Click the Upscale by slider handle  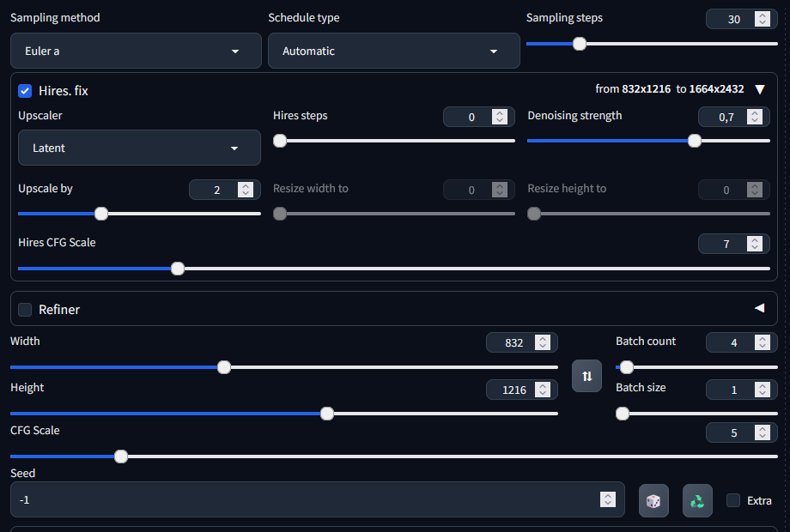(x=101, y=214)
